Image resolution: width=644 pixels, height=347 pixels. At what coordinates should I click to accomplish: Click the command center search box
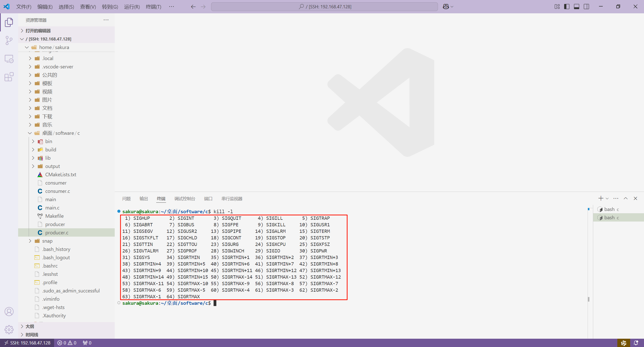click(325, 7)
